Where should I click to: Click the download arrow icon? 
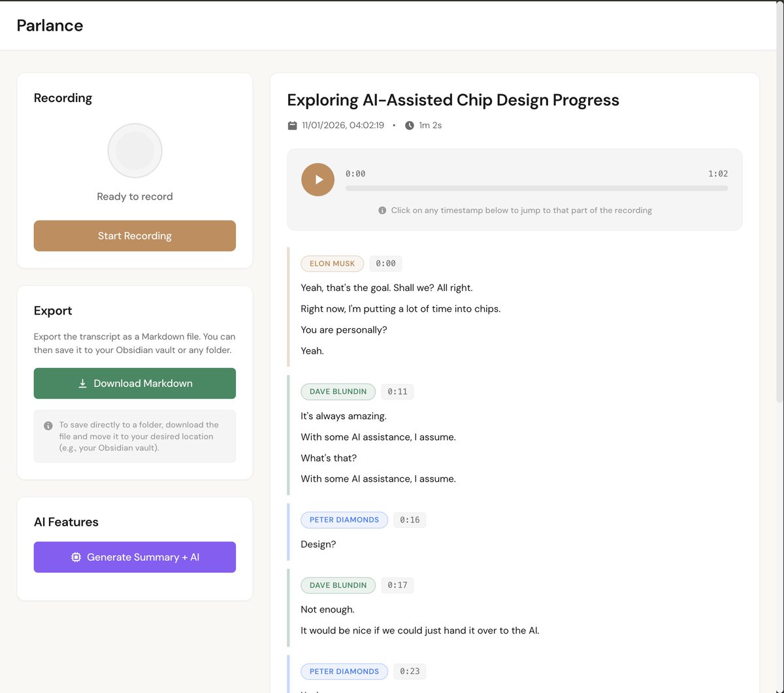click(x=82, y=384)
